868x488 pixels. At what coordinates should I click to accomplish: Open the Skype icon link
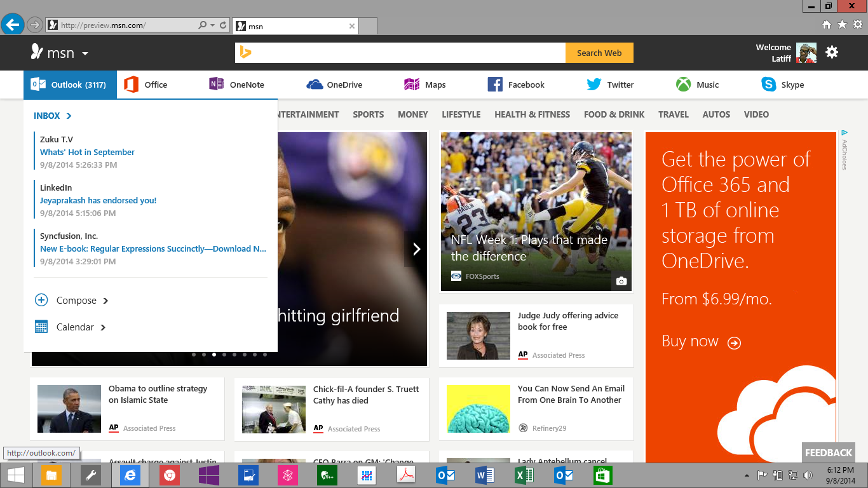click(x=769, y=85)
